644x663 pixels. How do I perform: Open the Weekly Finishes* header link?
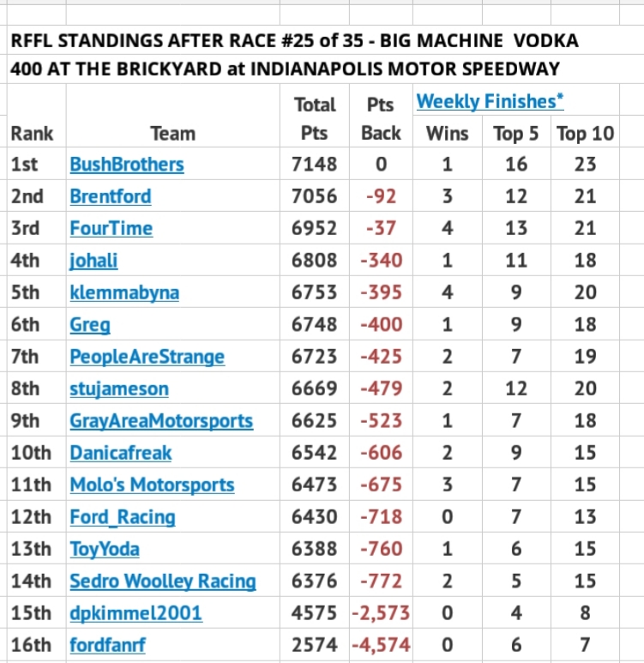[x=490, y=101]
